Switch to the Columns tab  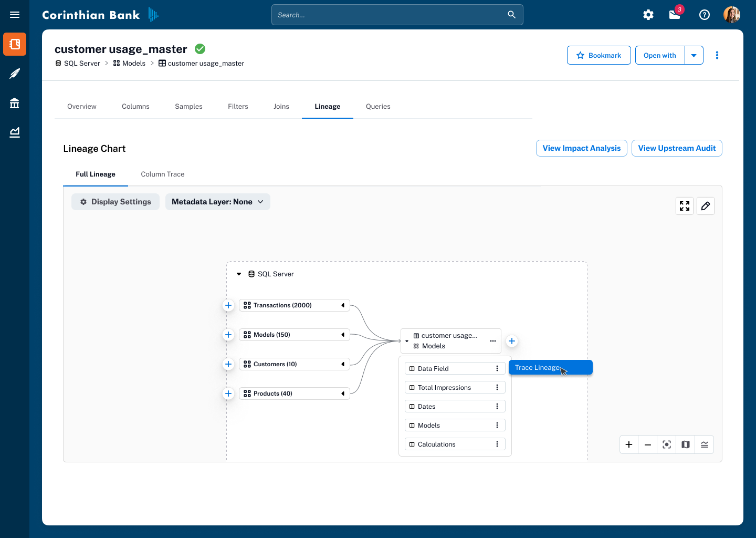(x=135, y=106)
